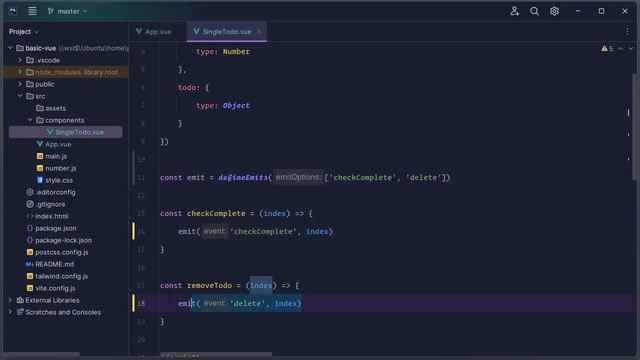This screenshot has width=640, height=360.
Task: Expand External Libraries node
Action: coord(10,300)
